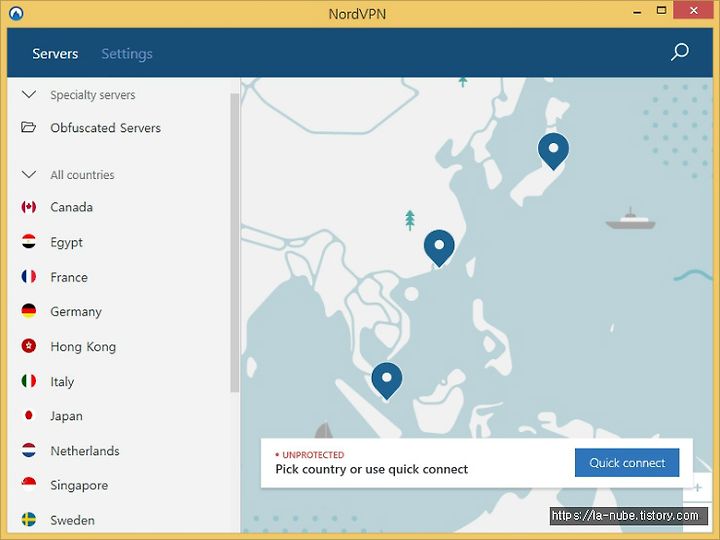Click the Italy flag icon
Screen dimensions: 720x540
point(28,381)
